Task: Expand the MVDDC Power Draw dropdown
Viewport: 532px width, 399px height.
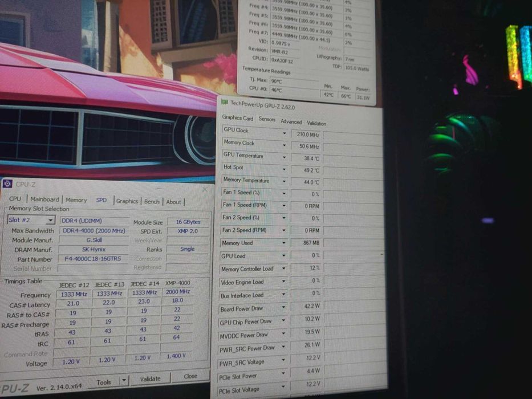Action: 283,333
